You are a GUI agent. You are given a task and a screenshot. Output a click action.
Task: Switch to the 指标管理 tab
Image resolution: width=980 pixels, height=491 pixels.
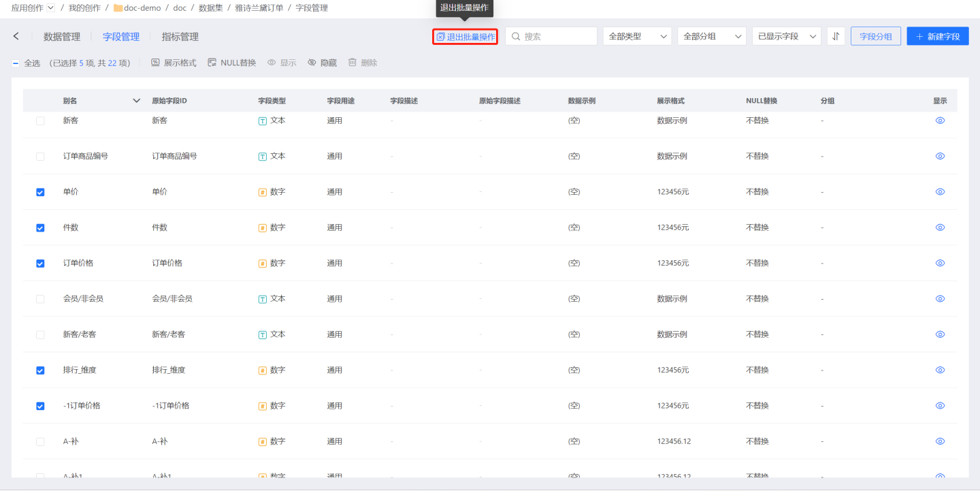click(x=180, y=37)
